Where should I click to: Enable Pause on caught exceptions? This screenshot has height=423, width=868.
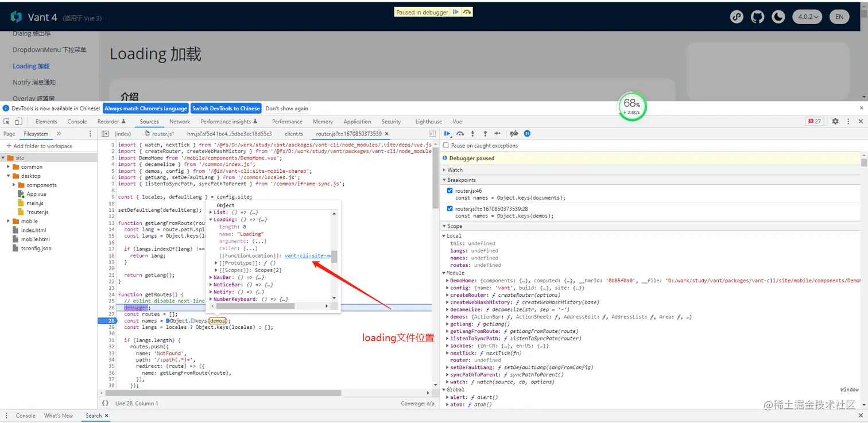pyautogui.click(x=446, y=146)
